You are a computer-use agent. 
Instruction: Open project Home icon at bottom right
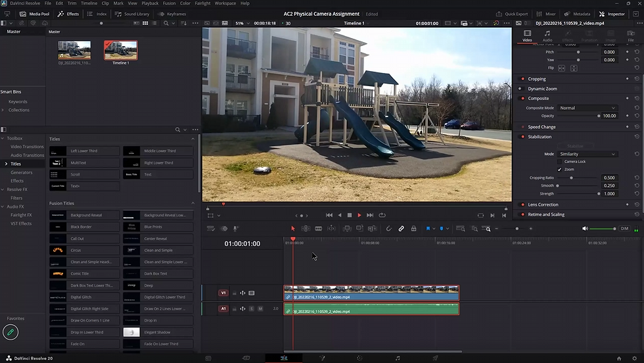[619, 358]
